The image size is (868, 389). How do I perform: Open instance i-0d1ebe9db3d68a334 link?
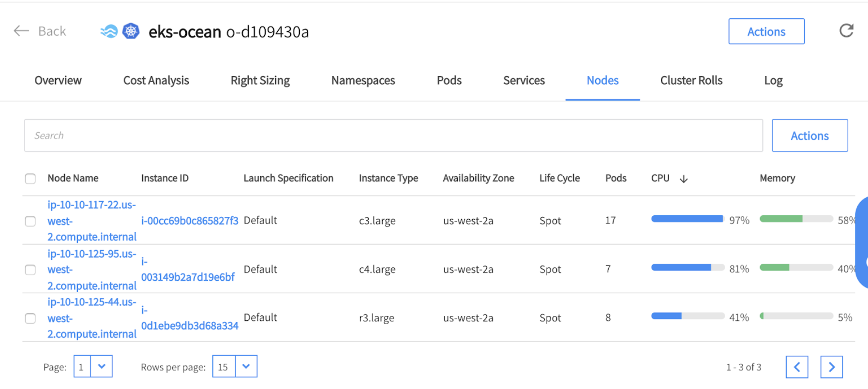click(190, 318)
